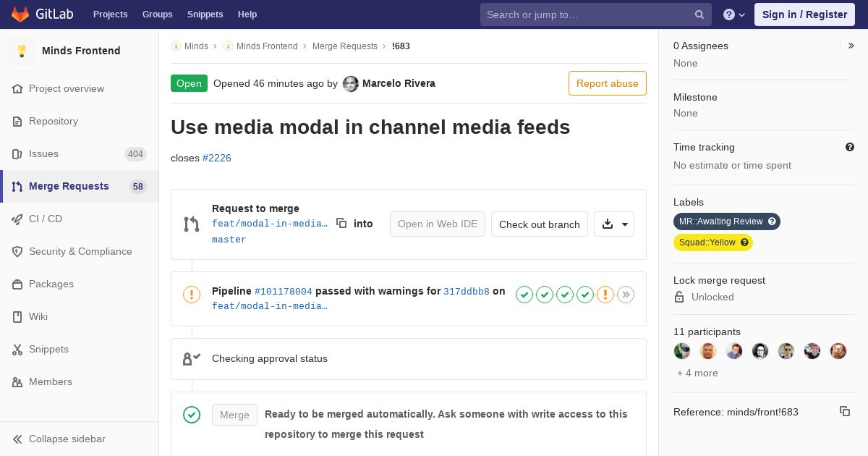868x456 pixels.
Task: Click the Minds breadcrumb link
Action: tap(196, 46)
